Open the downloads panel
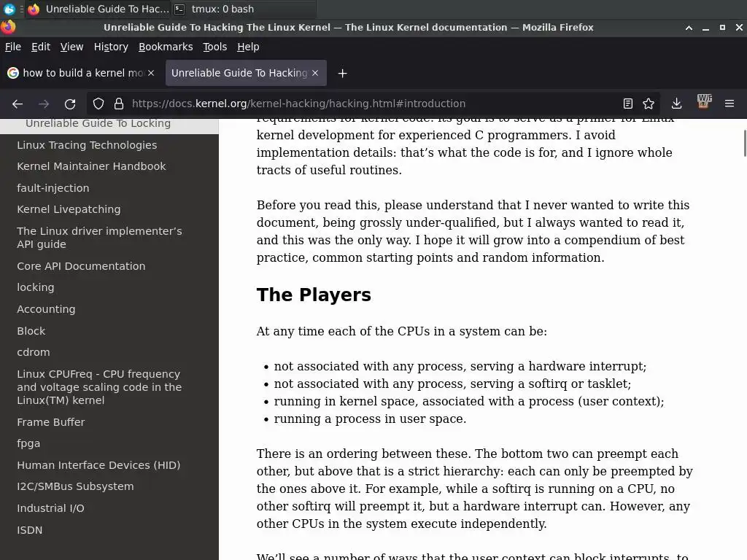 tap(676, 104)
